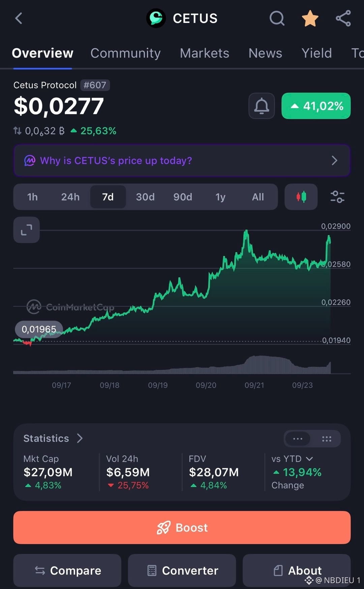Open the Markets tab
364x589 pixels.
[x=204, y=53]
